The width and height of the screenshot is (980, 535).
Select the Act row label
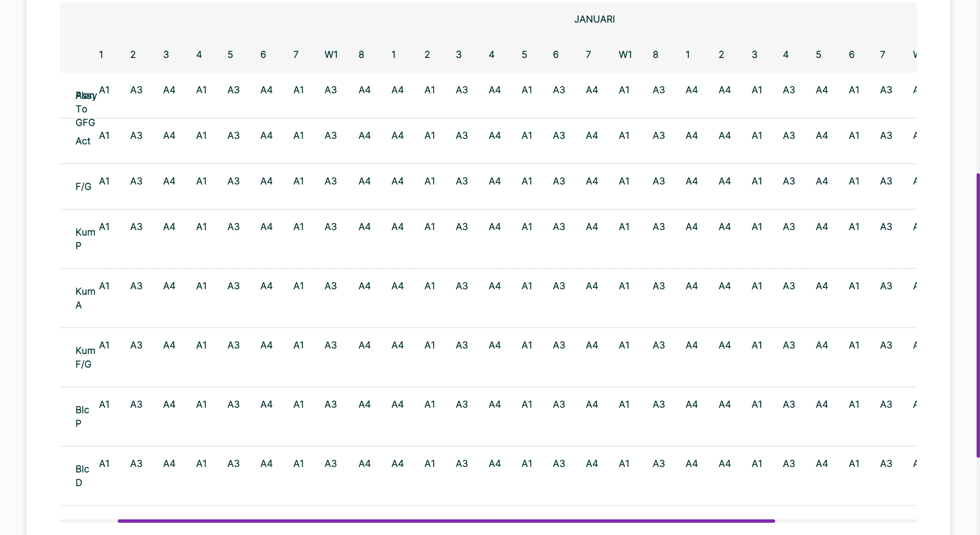point(83,141)
